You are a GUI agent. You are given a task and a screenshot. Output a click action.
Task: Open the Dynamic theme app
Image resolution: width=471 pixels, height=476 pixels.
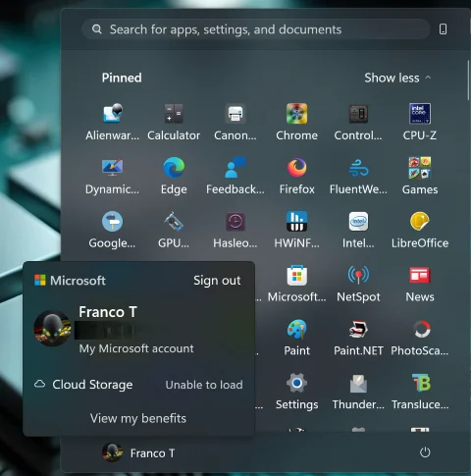tap(112, 176)
